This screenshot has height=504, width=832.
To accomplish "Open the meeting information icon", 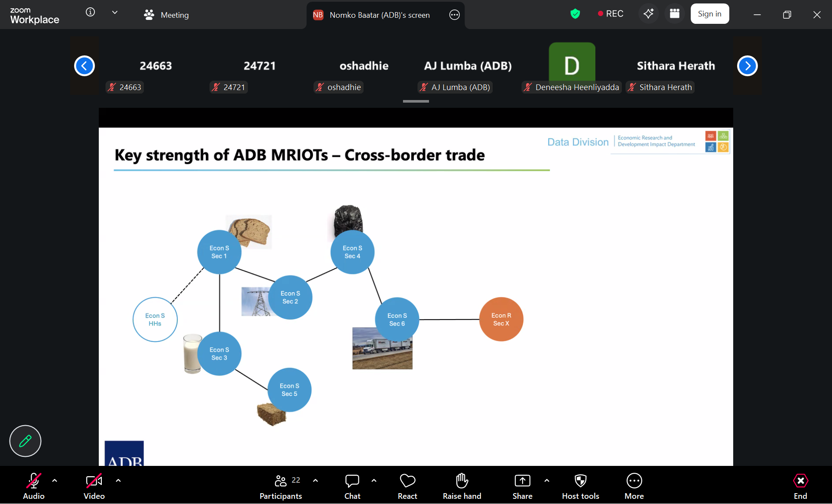I will pos(90,13).
